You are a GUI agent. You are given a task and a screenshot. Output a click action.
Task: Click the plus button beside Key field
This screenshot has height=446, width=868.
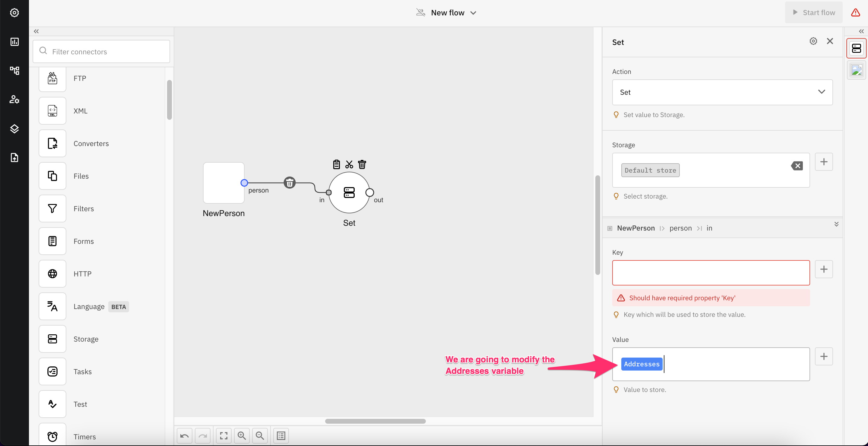[824, 269]
